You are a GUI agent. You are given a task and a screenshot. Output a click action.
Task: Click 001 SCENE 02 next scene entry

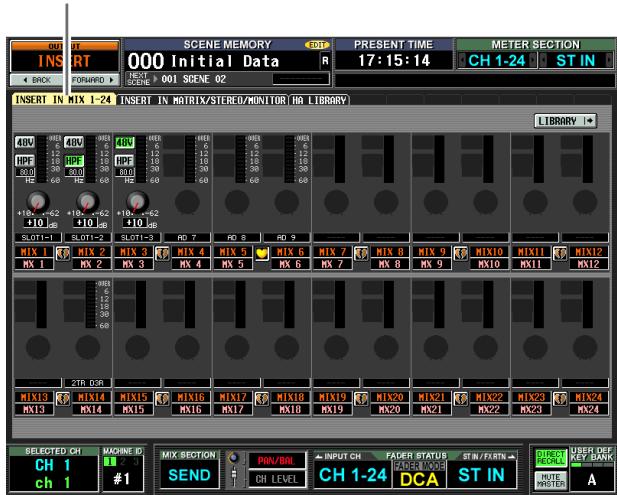pyautogui.click(x=194, y=79)
